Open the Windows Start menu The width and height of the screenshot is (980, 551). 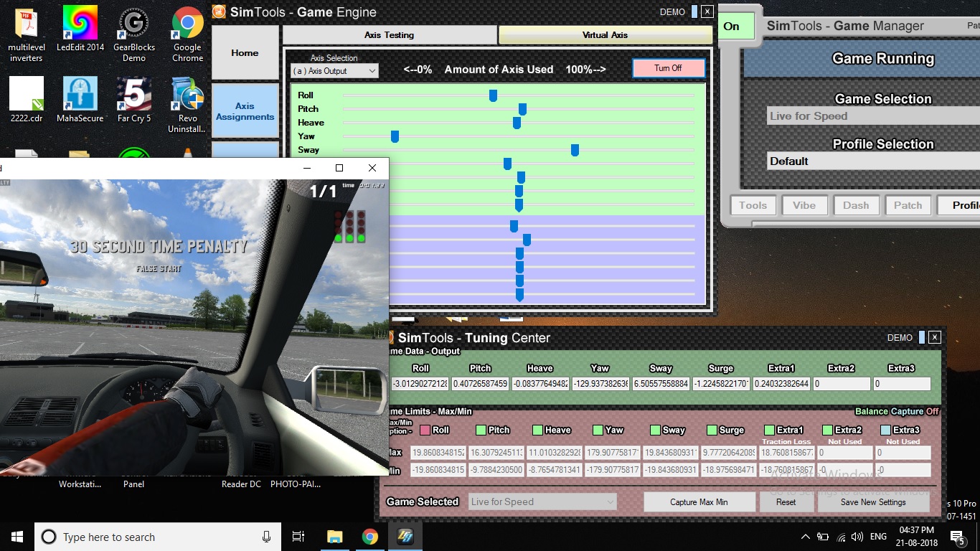click(x=17, y=537)
